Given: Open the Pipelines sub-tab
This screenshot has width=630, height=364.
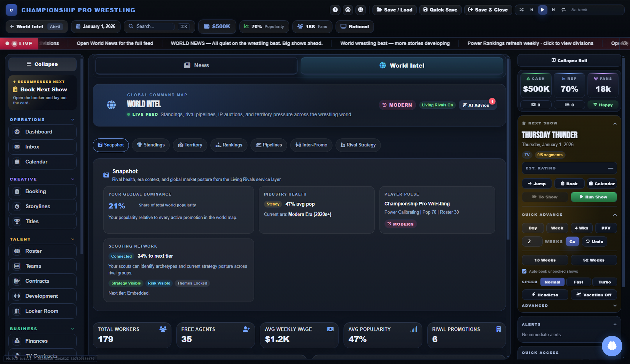Looking at the screenshot, I should click(269, 145).
